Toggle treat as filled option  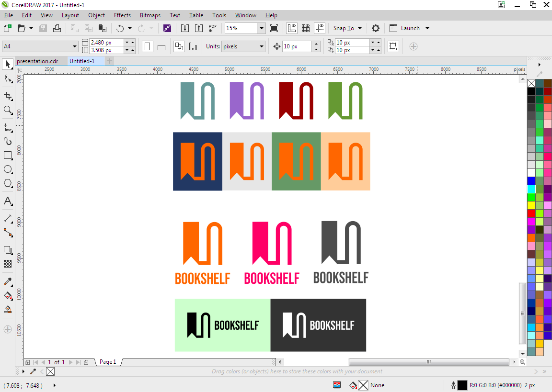pyautogui.click(x=393, y=46)
